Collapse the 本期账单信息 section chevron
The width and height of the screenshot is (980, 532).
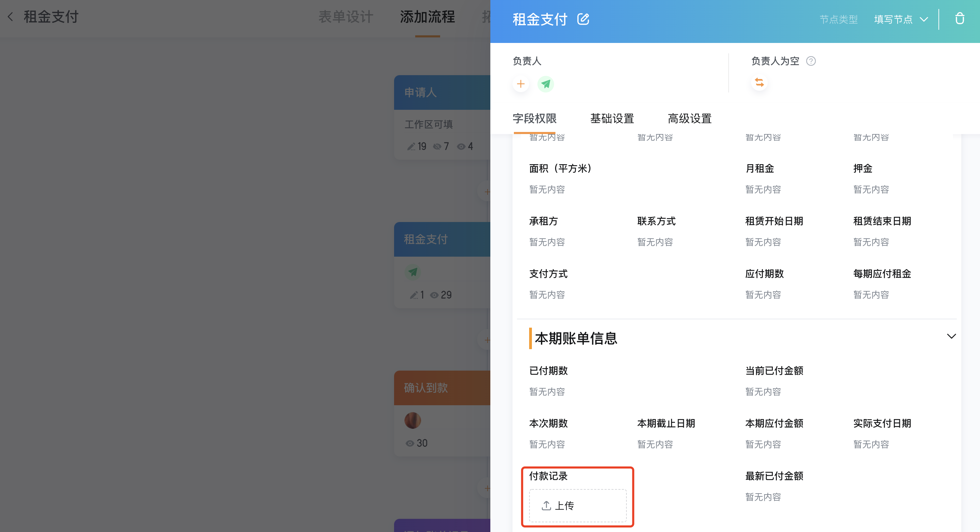click(951, 336)
